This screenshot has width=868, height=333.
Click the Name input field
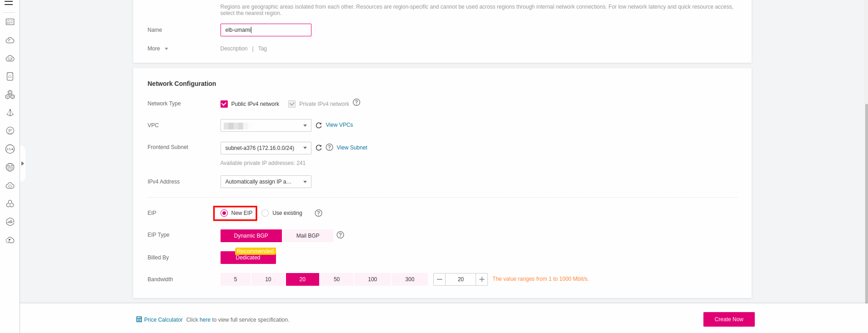click(x=266, y=30)
